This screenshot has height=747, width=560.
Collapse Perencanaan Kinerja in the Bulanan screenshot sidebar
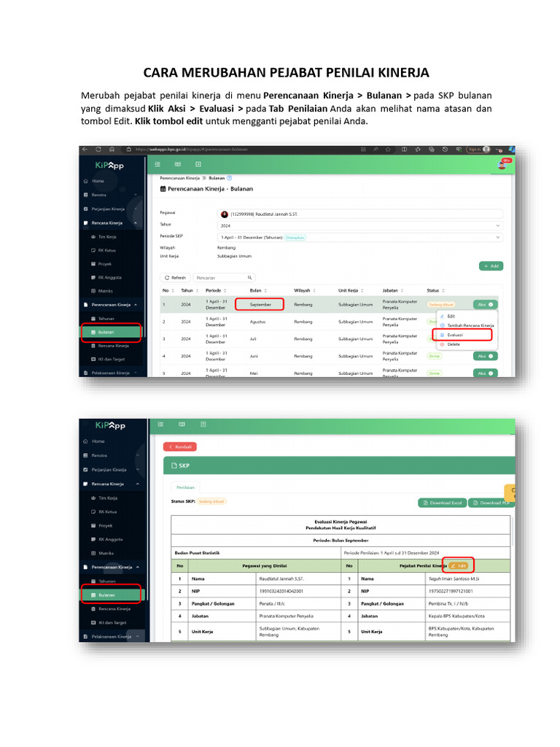(111, 304)
